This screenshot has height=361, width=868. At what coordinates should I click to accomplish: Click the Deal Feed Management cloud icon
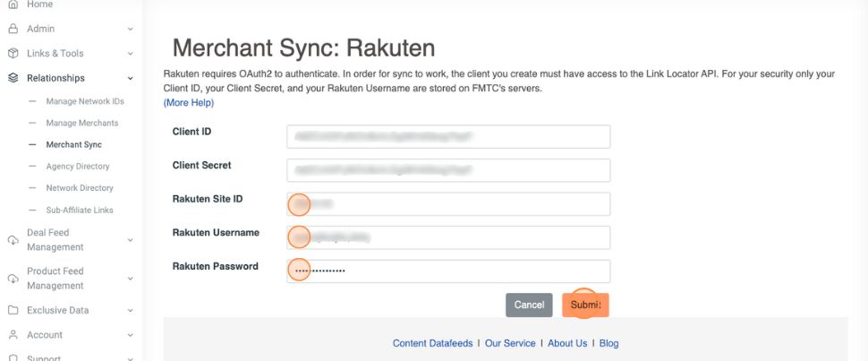coord(13,240)
